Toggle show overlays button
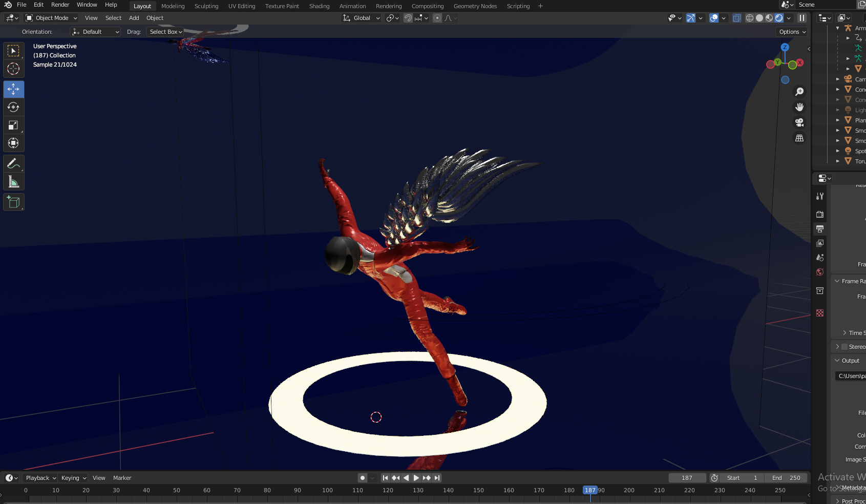 (x=714, y=18)
